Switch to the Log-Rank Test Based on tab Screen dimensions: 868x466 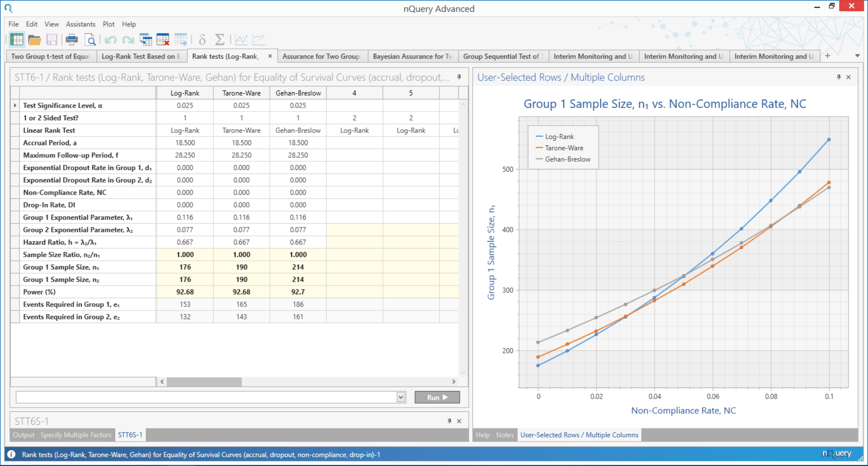(142, 56)
